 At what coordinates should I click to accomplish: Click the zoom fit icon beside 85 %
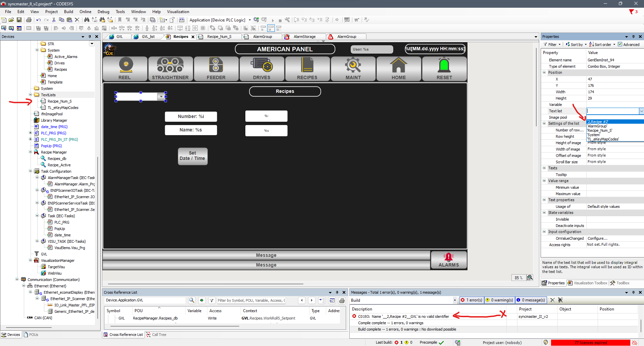tap(530, 278)
